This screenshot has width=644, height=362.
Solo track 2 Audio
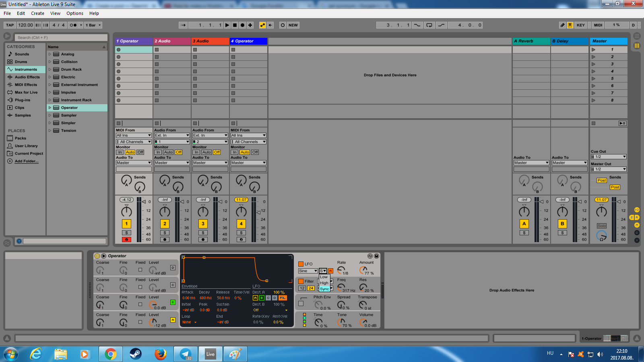165,233
